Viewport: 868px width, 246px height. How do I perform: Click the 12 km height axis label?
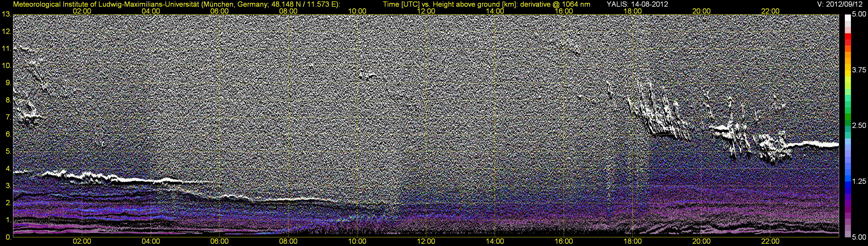pos(6,32)
